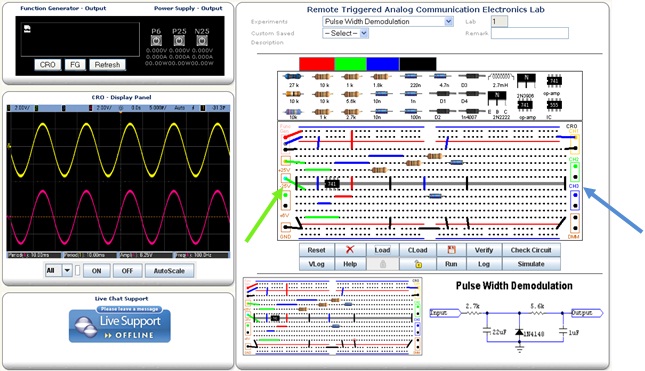This screenshot has height=371, width=645.
Task: Open the Experiments dropdown showing Pulse Width Demodulation
Action: click(x=388, y=21)
